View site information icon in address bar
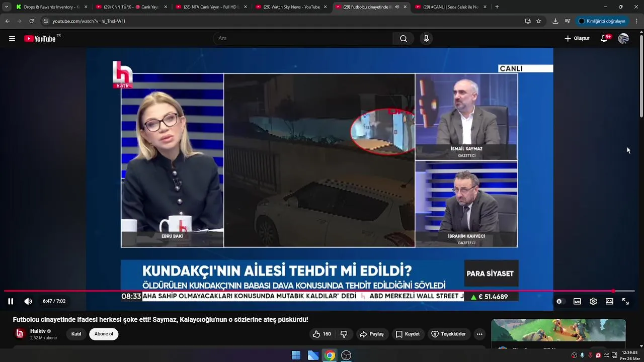 click(x=46, y=21)
